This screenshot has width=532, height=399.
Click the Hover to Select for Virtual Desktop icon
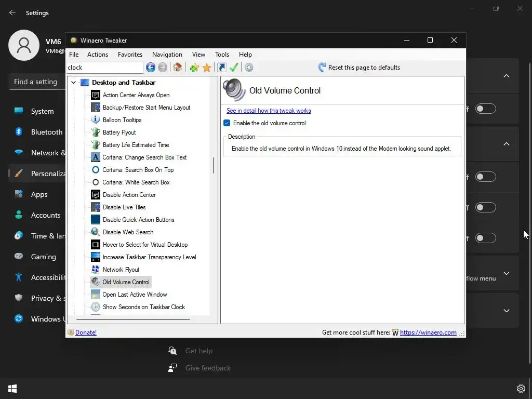pos(96,245)
